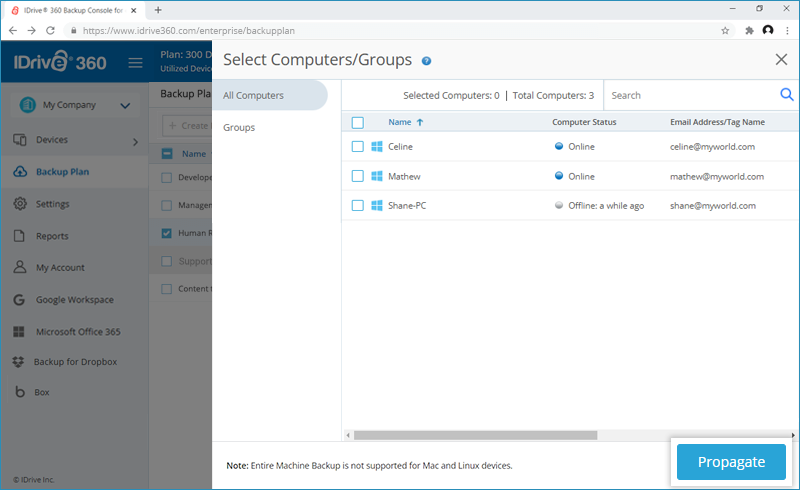The image size is (800, 490).
Task: Toggle the select-all header checkbox
Action: click(x=358, y=122)
